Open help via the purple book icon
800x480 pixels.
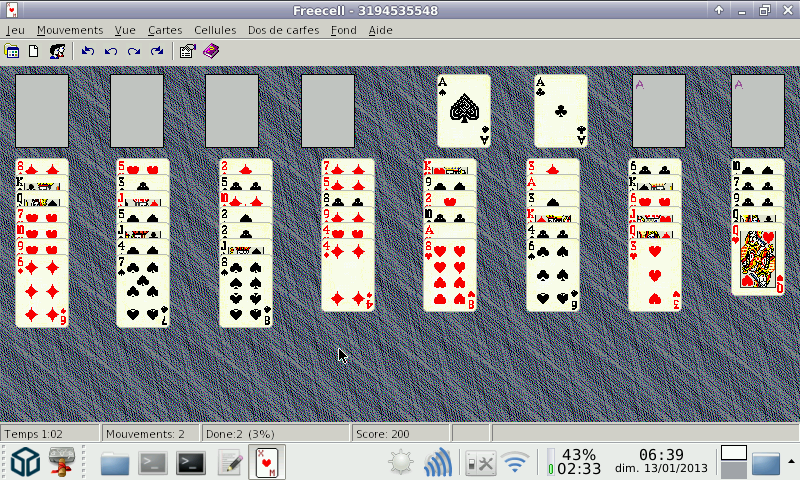(211, 51)
